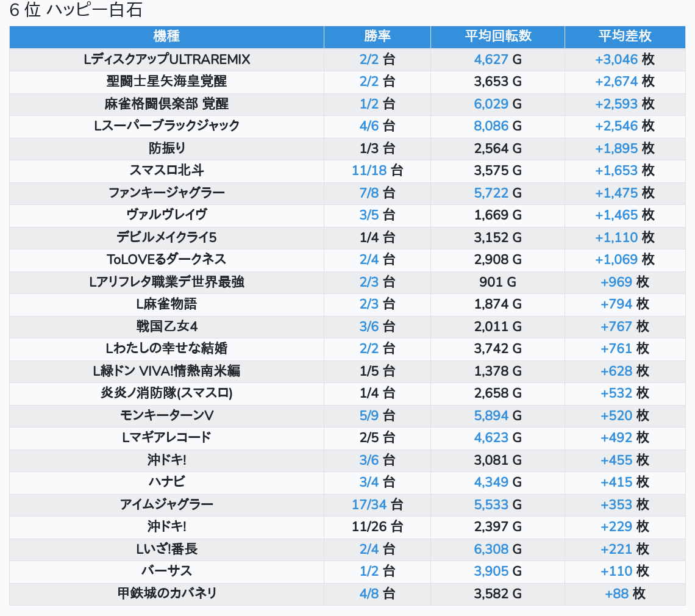Select the heading 6 位 ハッピー白石
Viewport: 695px width, 616px height.
[x=76, y=10]
